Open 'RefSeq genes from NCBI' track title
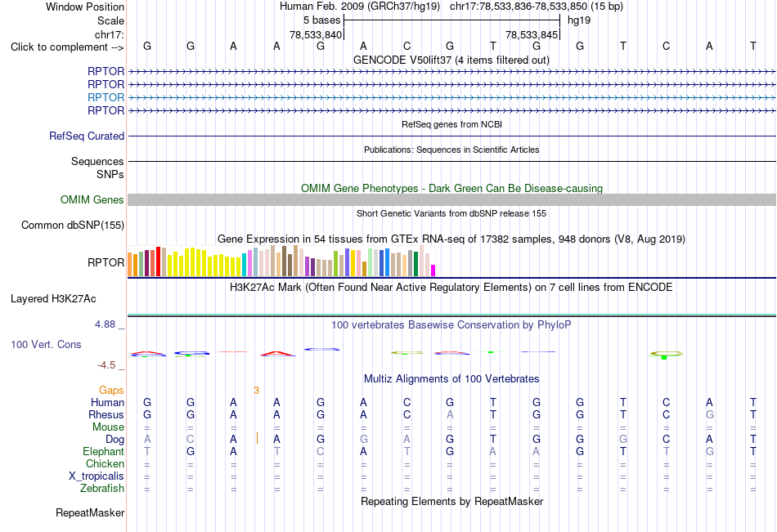 pyautogui.click(x=452, y=124)
